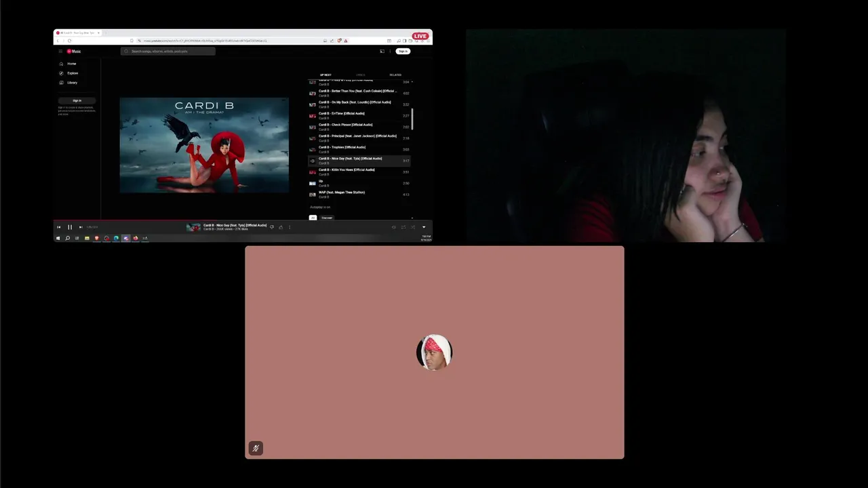Click the muted microphone icon on the call tile
This screenshot has height=488, width=868.
click(256, 448)
